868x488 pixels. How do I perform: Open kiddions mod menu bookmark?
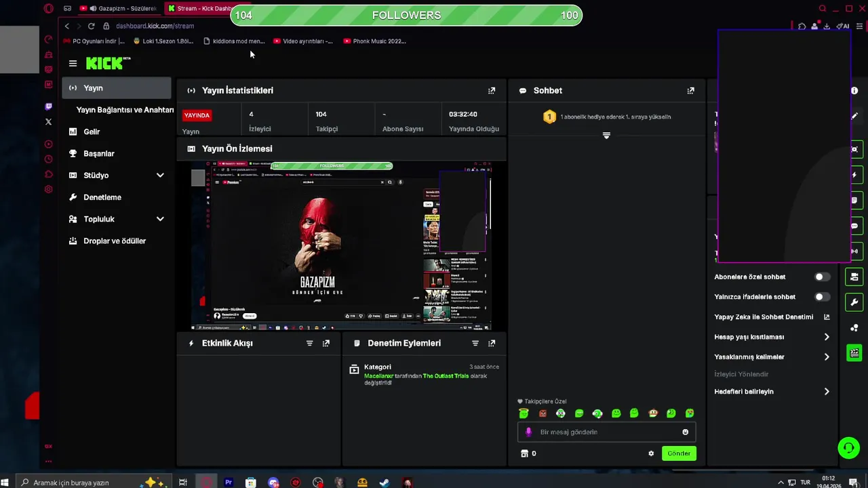point(234,41)
